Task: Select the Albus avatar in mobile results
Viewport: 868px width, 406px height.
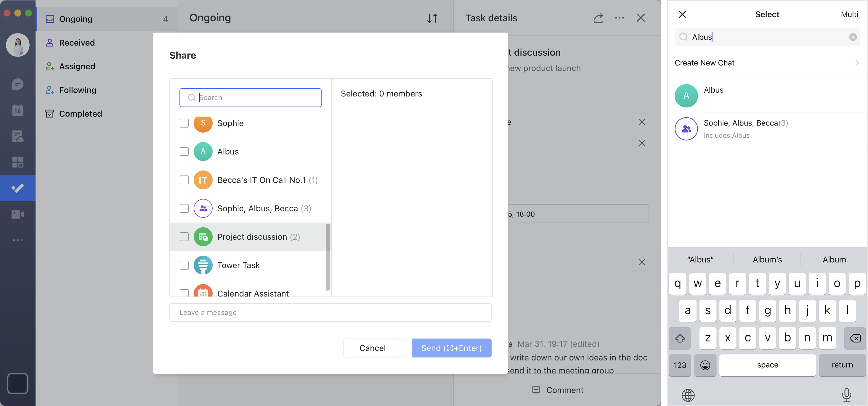Action: click(x=686, y=96)
